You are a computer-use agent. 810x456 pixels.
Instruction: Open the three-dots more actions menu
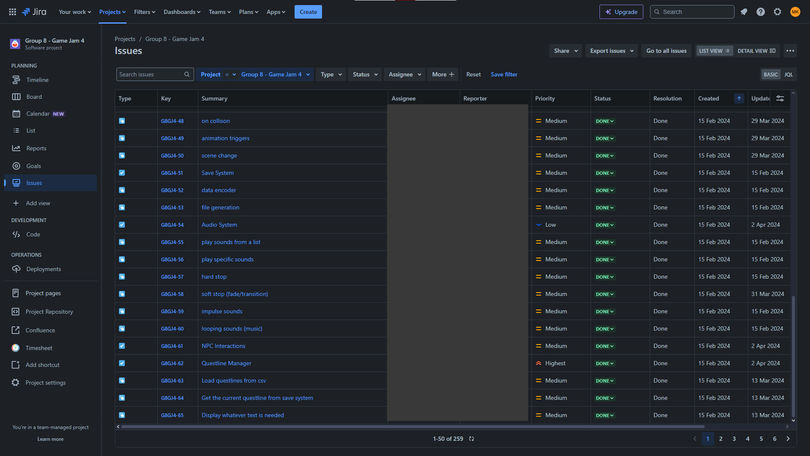pos(790,51)
